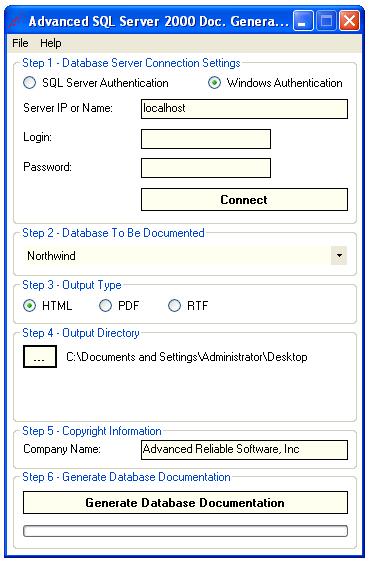This screenshot has width=370, height=562.
Task: Focus the Server IP or Name field
Action: point(244,109)
